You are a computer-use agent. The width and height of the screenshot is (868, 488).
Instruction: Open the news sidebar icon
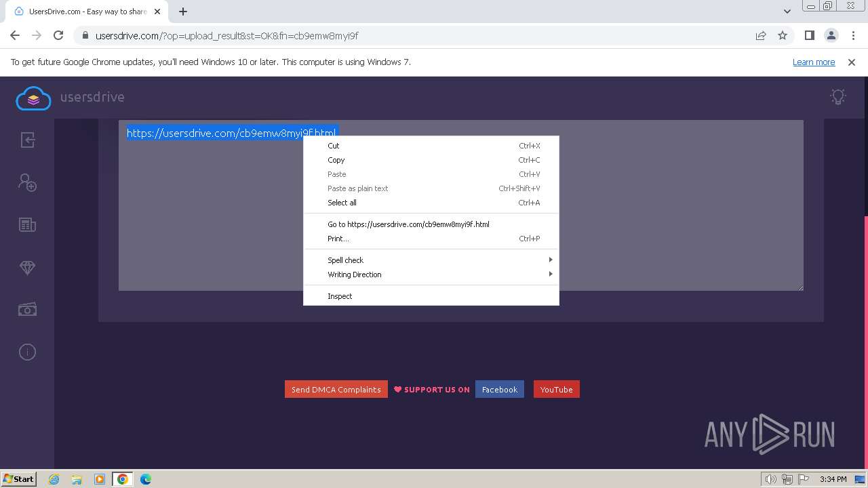[x=27, y=225]
